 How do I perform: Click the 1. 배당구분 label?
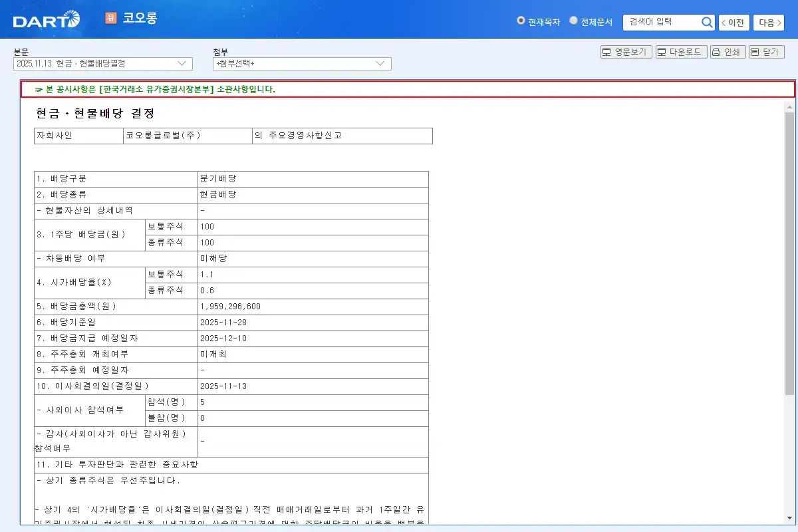[61, 179]
